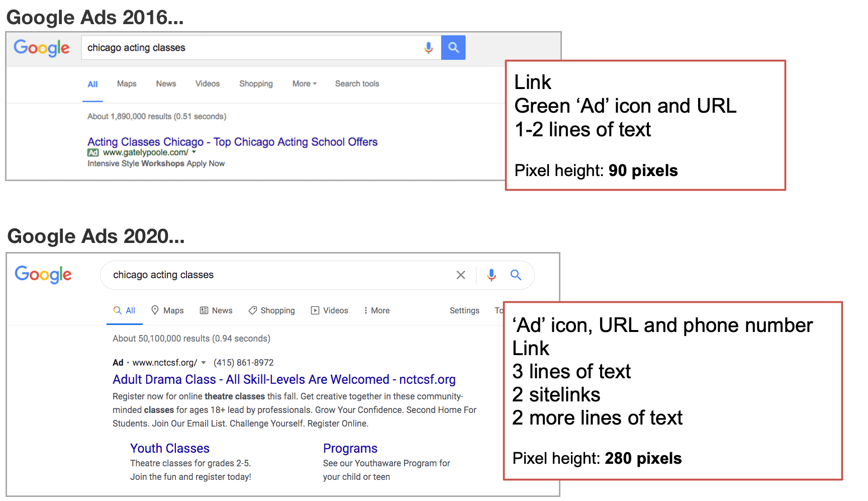Click the Google logo in the 2020 screenshot
This screenshot has width=868, height=501.
click(43, 275)
